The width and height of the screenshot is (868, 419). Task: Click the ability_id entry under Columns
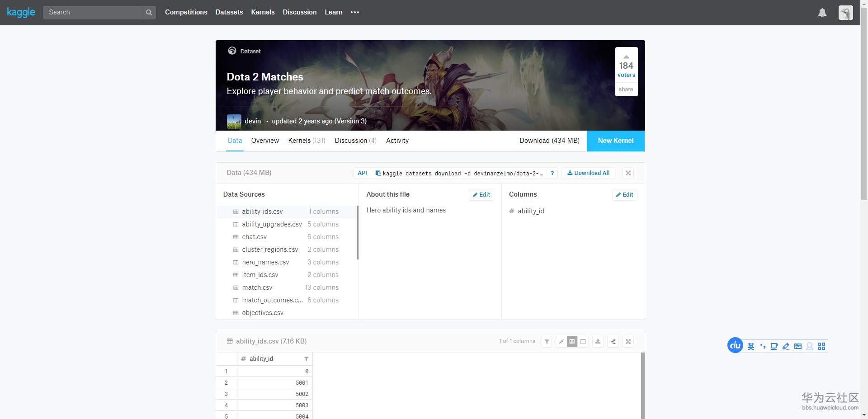click(531, 211)
